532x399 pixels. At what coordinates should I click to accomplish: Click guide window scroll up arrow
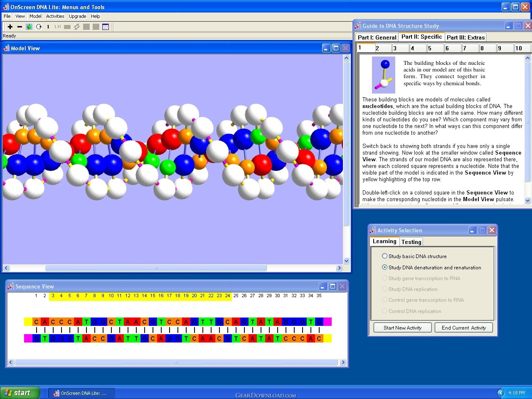[x=528, y=59]
